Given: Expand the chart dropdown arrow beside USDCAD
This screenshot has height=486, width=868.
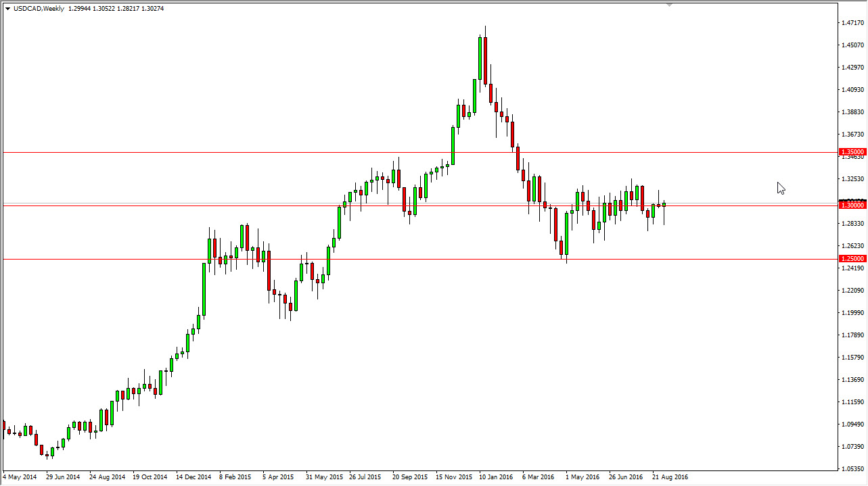Looking at the screenshot, I should (x=7, y=9).
